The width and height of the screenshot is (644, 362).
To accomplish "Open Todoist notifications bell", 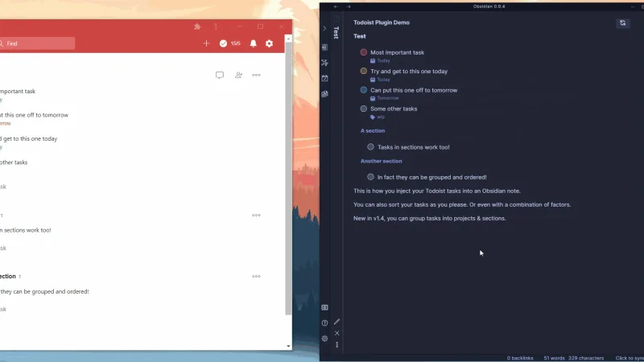I will (254, 43).
